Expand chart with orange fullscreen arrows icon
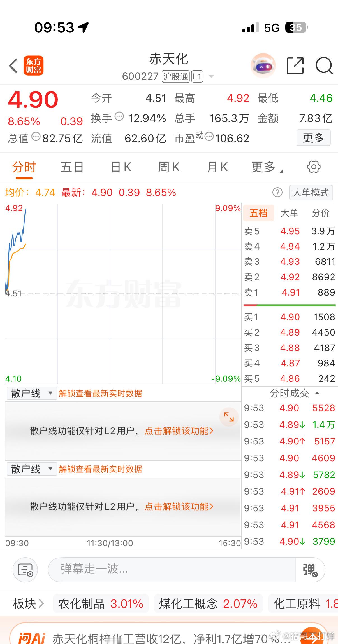 pyautogui.click(x=229, y=417)
